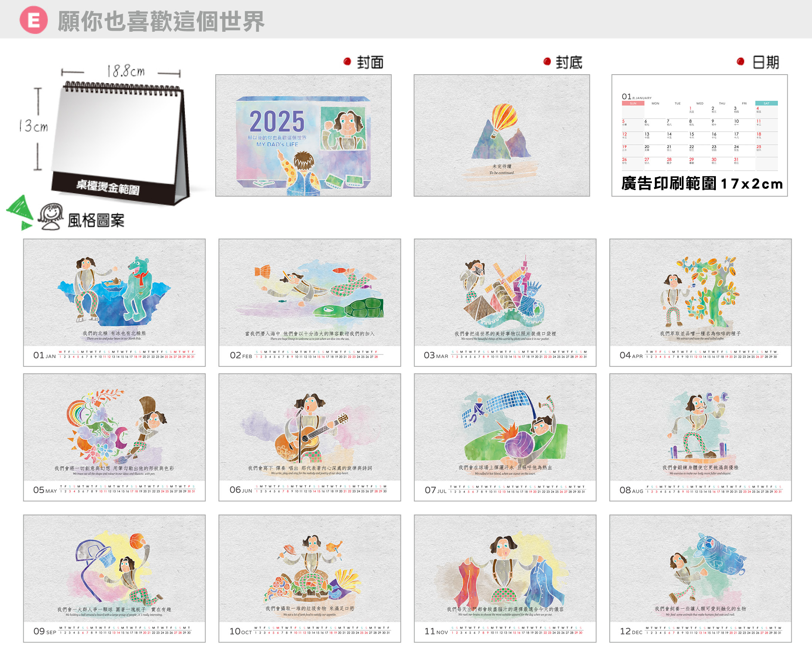Click the 願你也喜歡這個世界 title text
The image size is (812, 658).
coord(161,21)
